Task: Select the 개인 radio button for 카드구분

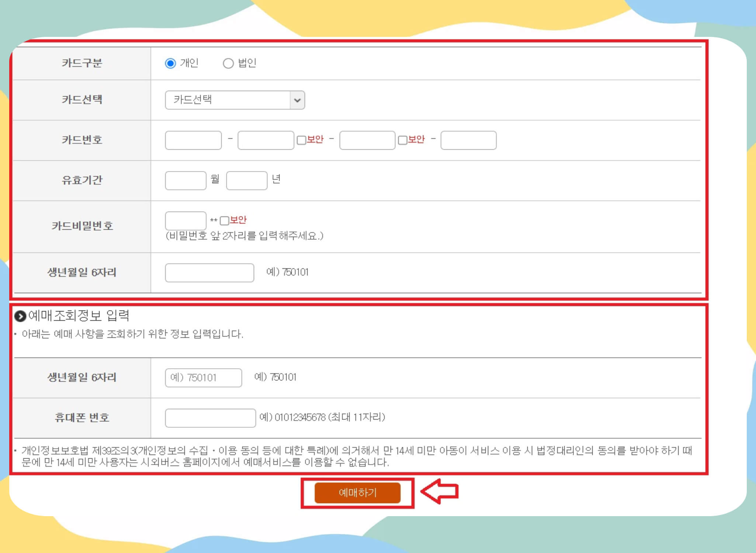Action: 170,63
